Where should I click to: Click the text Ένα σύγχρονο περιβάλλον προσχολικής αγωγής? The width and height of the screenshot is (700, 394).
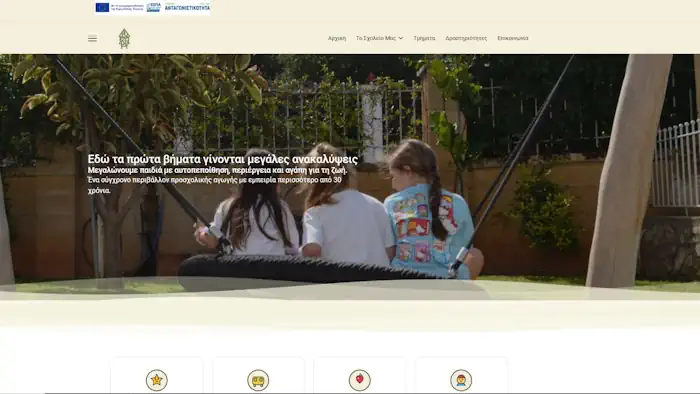click(x=214, y=185)
